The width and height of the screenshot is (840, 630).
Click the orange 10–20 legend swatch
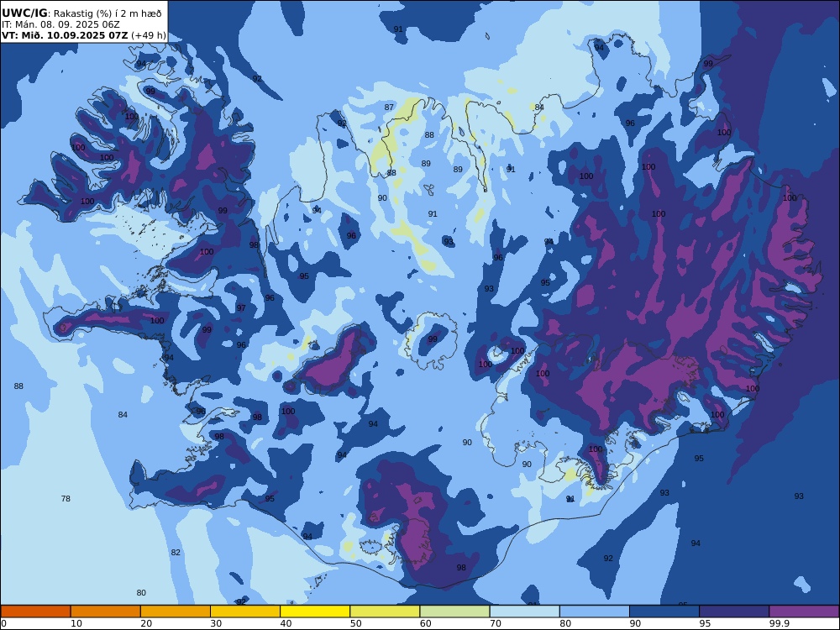(106, 612)
